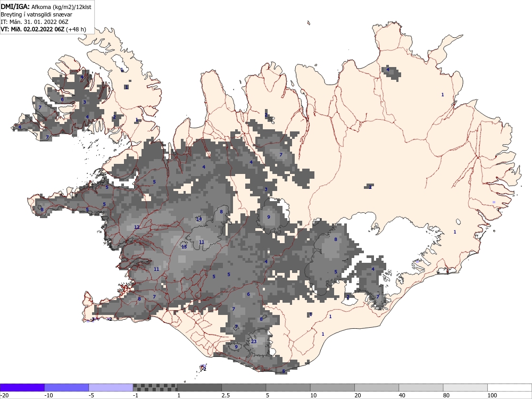
Task: Click the gray 5 to 10 legend swatch
Action: tap(288, 387)
